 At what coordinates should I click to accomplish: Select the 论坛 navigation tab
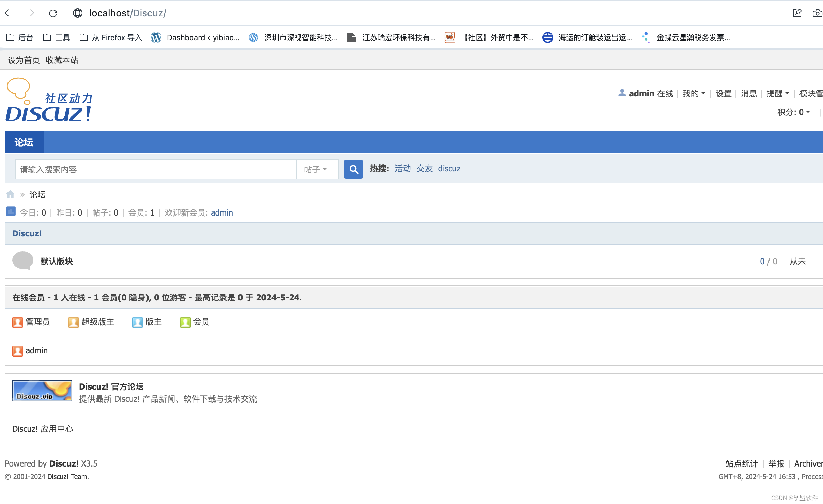click(24, 142)
